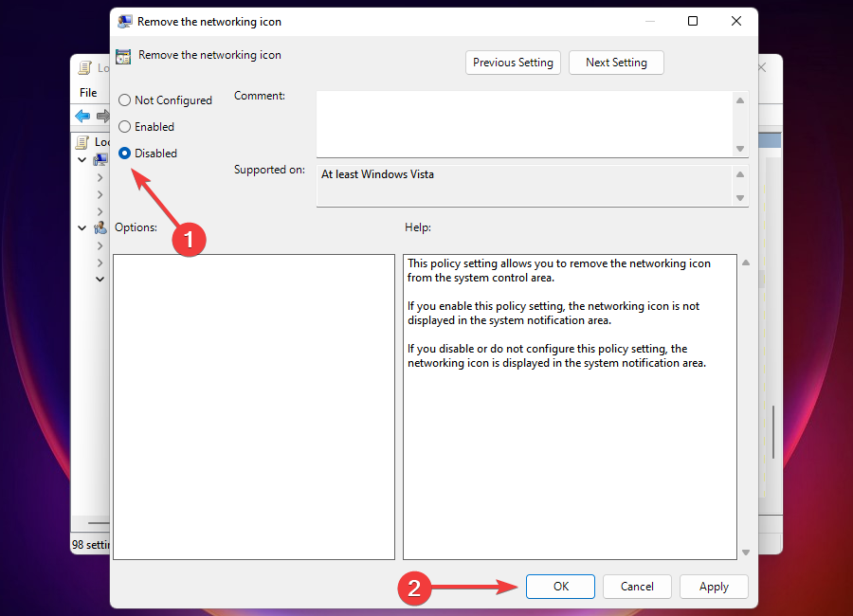Click the forward navigation arrow

point(102,116)
